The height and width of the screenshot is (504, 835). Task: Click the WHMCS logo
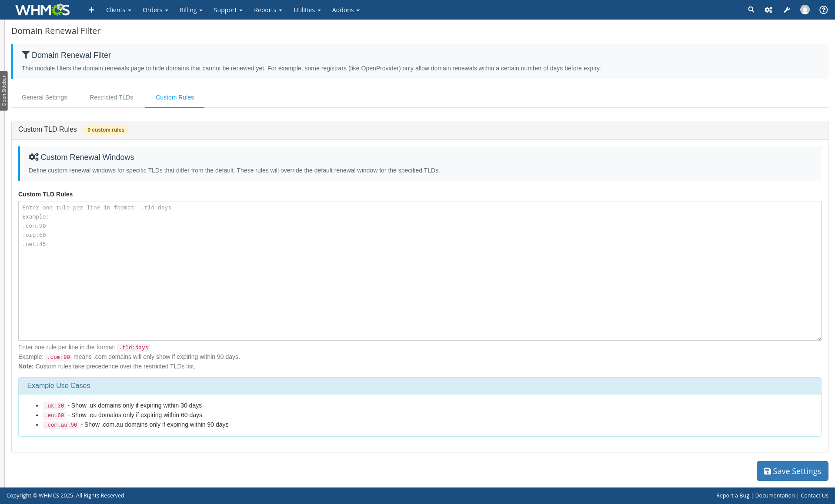click(42, 10)
